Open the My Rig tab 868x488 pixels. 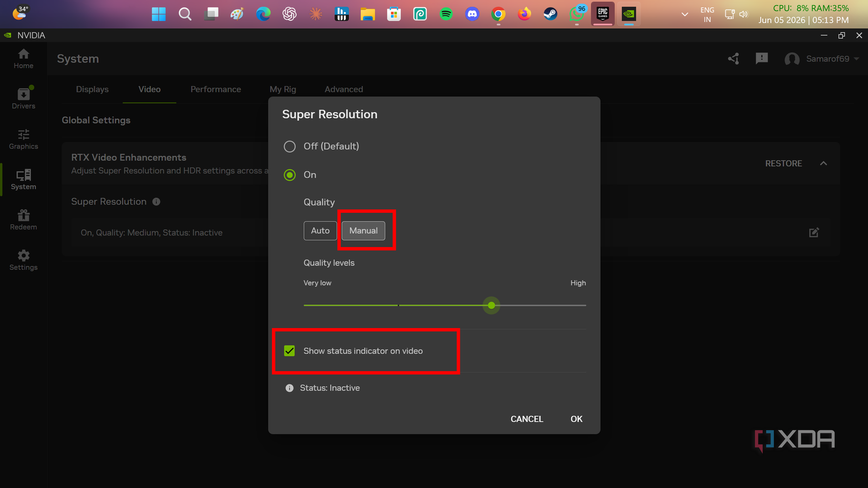[283, 89]
